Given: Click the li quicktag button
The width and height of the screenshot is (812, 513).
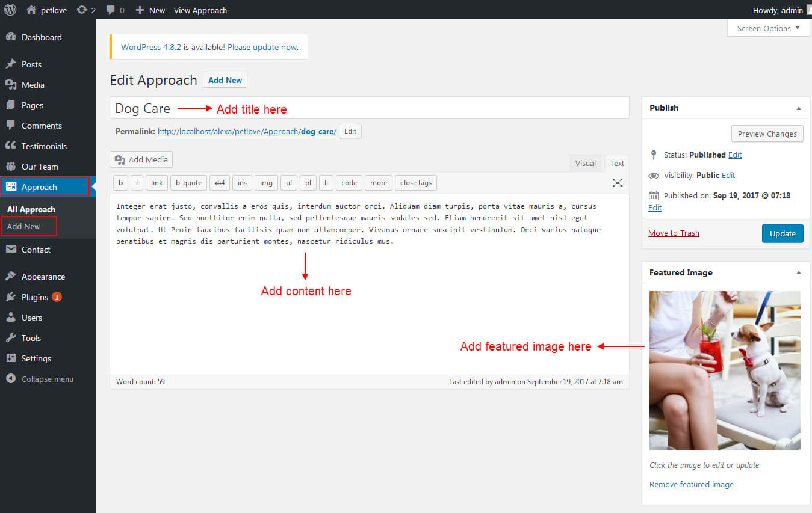Looking at the screenshot, I should pos(326,183).
